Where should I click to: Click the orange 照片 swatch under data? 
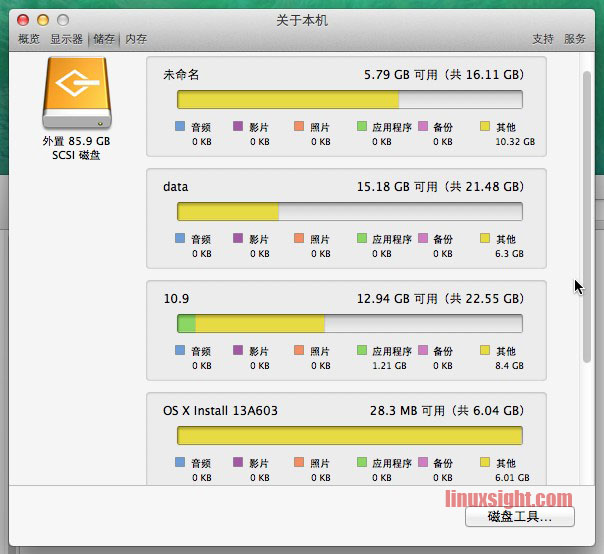pyautogui.click(x=299, y=238)
